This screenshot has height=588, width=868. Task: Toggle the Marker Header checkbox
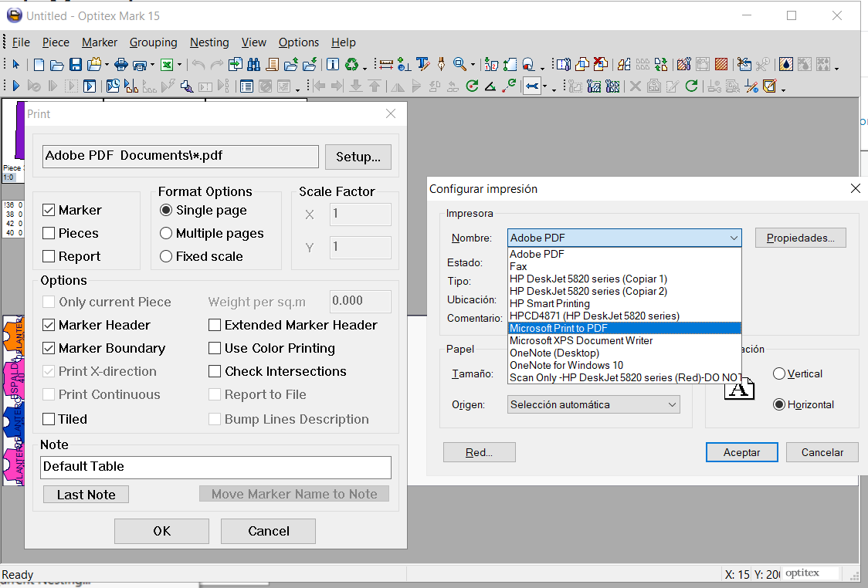[x=49, y=326]
